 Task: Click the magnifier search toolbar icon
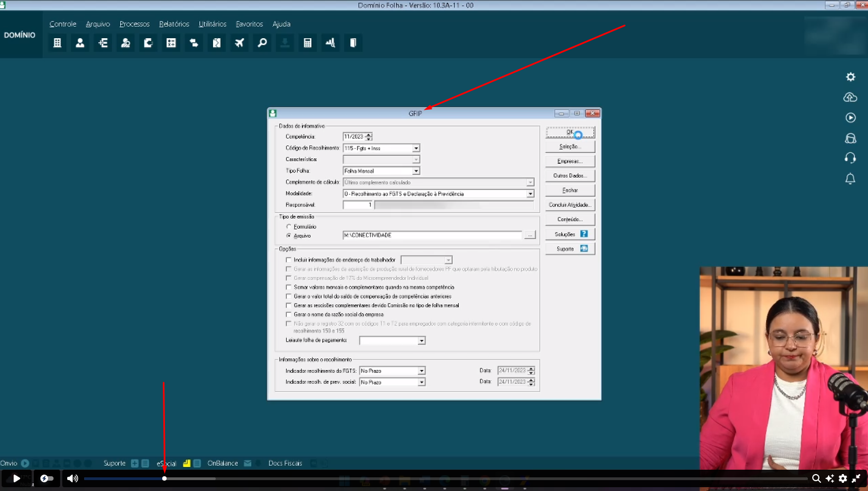coord(262,43)
